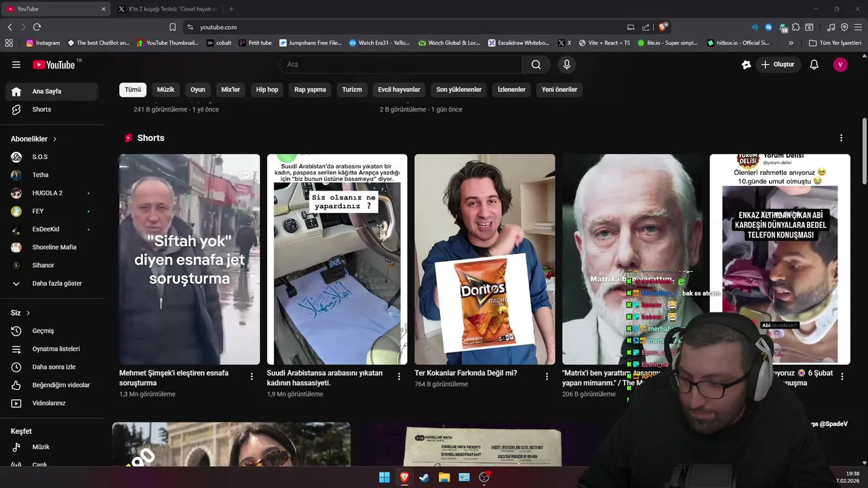Open Daha sonra izle list
868x488 pixels.
click(x=52, y=367)
